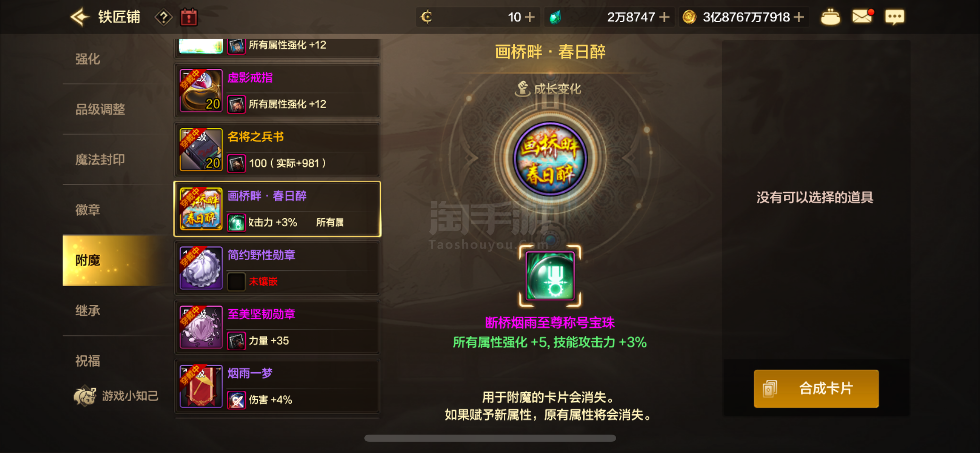Open the red calendar notice icon
This screenshot has width=980, height=453.
click(x=189, y=17)
